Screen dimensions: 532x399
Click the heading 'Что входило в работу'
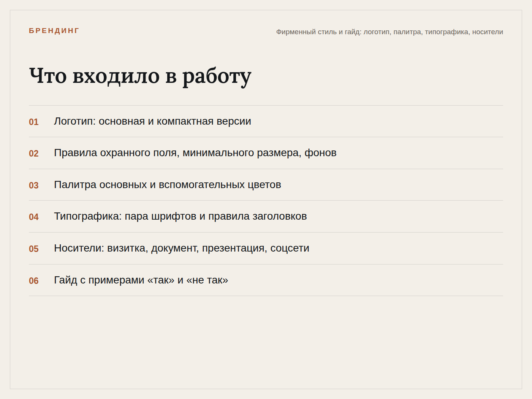tap(140, 76)
